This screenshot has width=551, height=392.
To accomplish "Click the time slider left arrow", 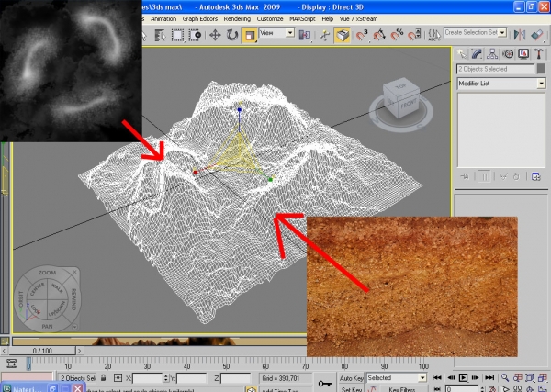I will 4,351.
